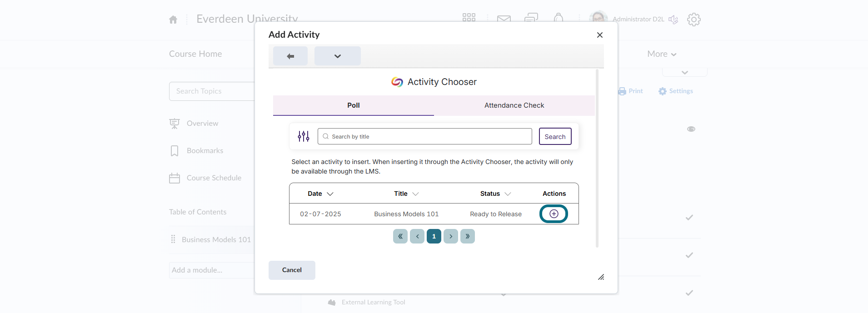Viewport: 868px width, 313px height.
Task: Grab the dialog resize handle
Action: tap(601, 277)
